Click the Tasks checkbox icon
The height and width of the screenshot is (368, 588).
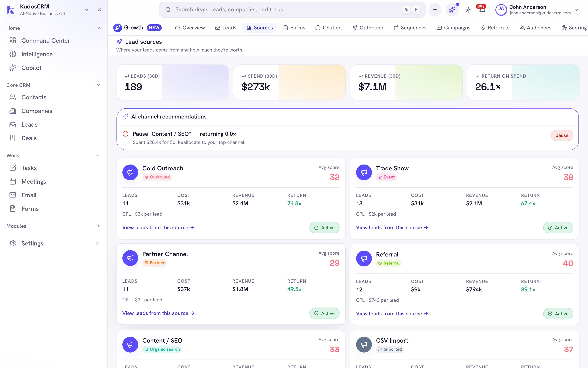pyautogui.click(x=13, y=168)
